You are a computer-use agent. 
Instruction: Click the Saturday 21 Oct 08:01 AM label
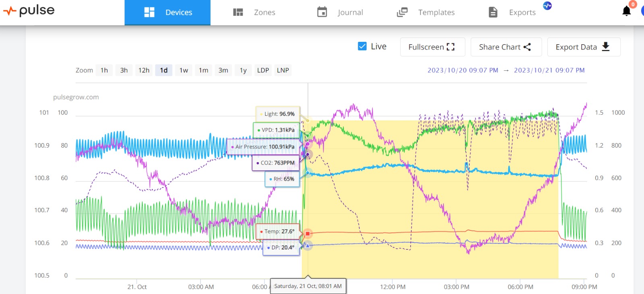(308, 286)
